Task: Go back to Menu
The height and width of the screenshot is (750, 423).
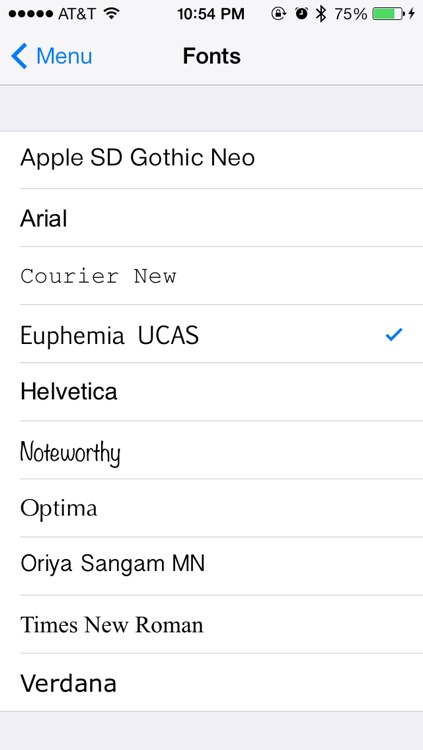Action: click(x=52, y=56)
